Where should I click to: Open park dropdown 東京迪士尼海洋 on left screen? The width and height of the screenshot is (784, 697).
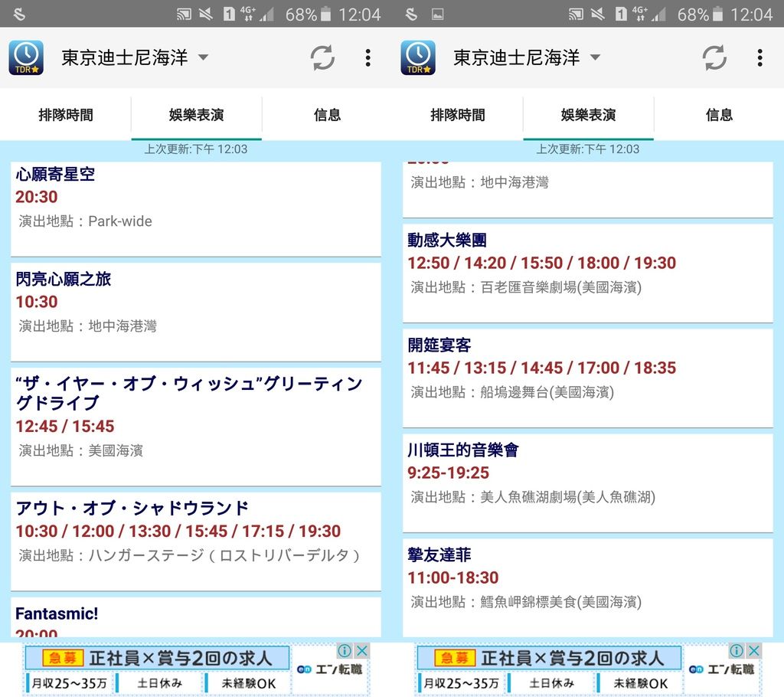pyautogui.click(x=135, y=57)
